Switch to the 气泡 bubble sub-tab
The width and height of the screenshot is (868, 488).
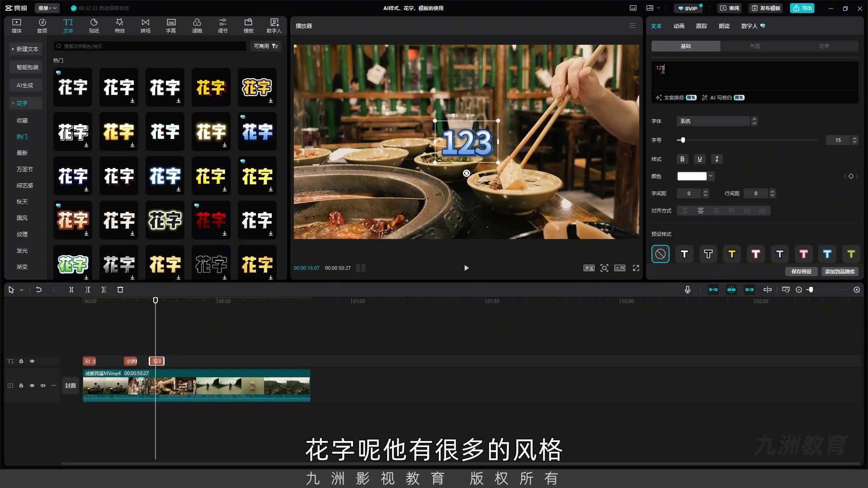click(755, 46)
